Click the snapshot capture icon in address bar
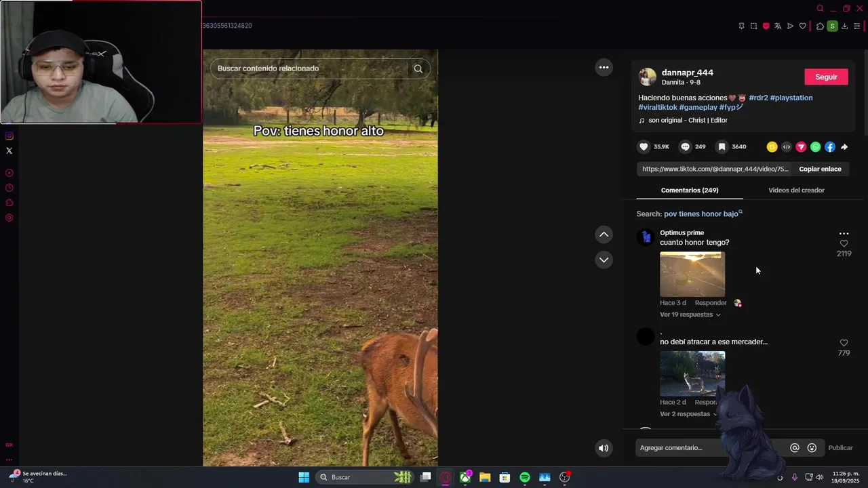 [x=753, y=26]
